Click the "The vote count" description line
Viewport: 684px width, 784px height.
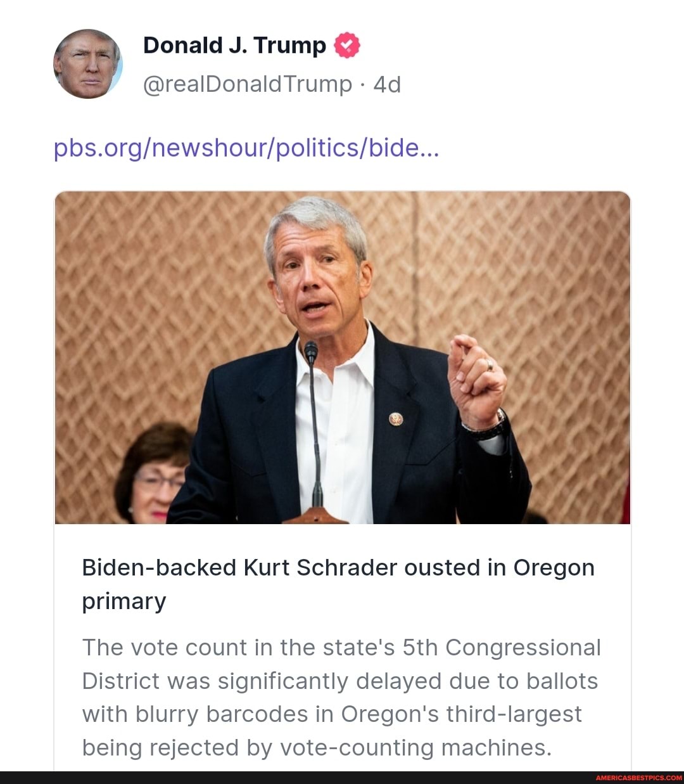[x=341, y=648]
